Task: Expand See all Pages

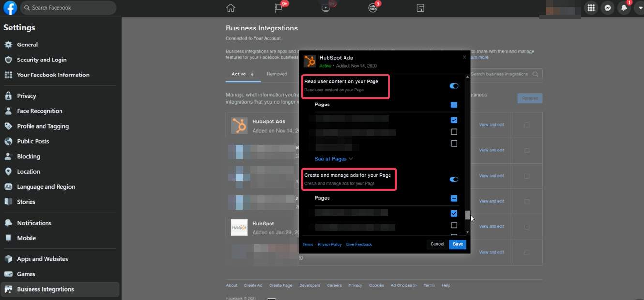Action: click(334, 159)
